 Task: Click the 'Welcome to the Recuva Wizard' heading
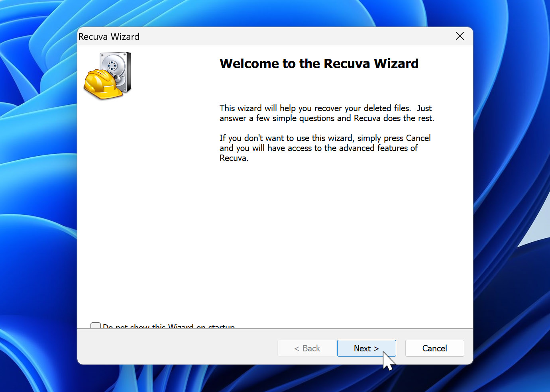(319, 64)
